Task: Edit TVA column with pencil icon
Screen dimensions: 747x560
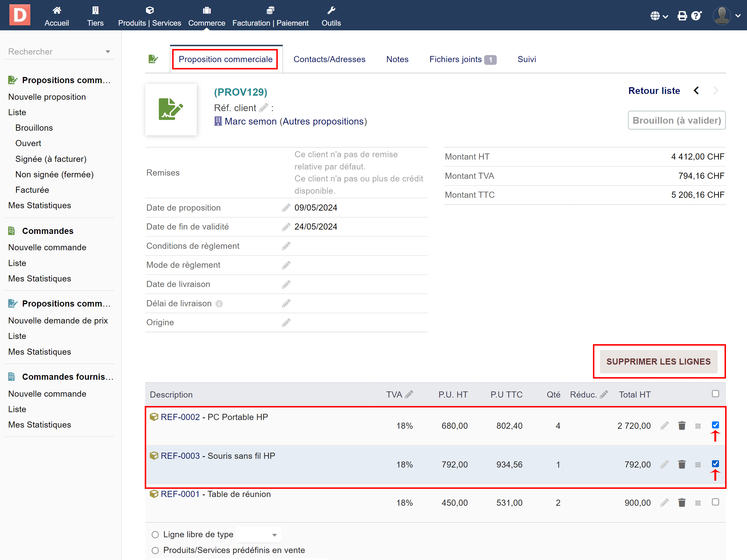Action: click(409, 394)
